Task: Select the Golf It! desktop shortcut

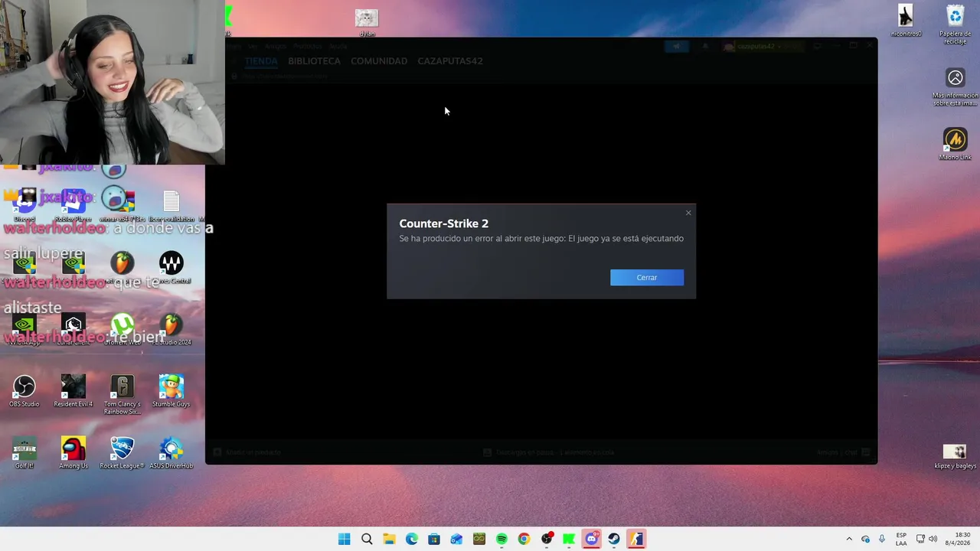Action: (24, 453)
